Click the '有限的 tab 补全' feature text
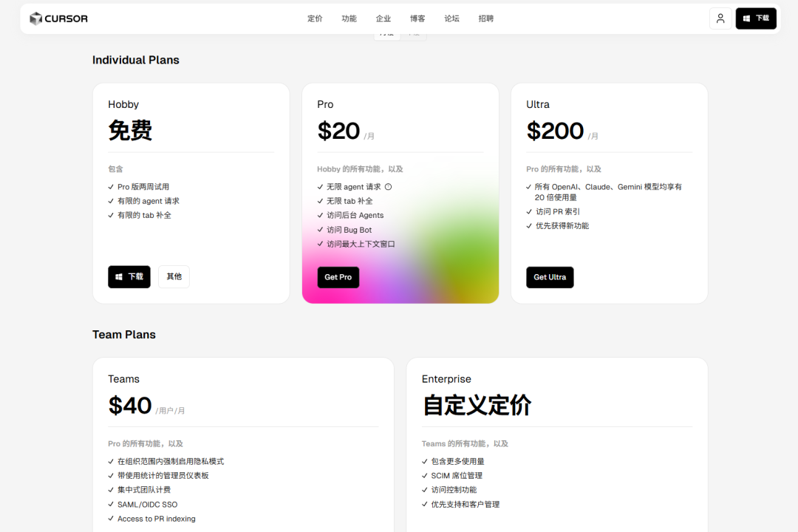 tap(144, 215)
